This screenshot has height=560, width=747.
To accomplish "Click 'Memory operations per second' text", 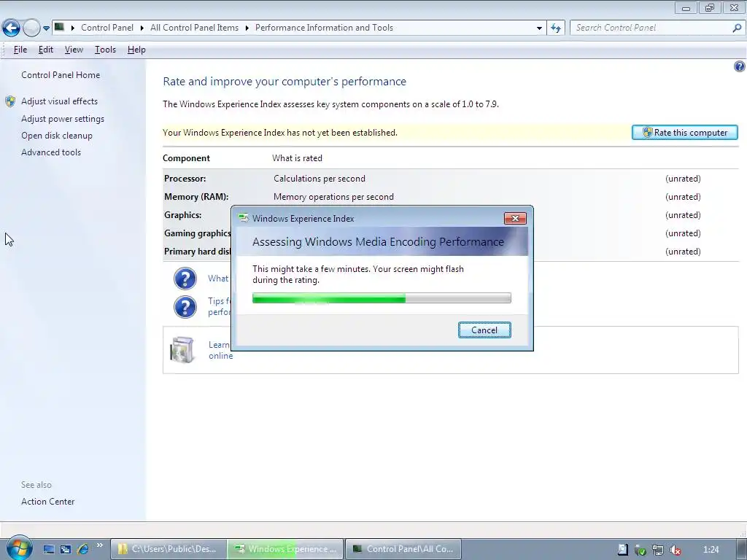I will 333,197.
